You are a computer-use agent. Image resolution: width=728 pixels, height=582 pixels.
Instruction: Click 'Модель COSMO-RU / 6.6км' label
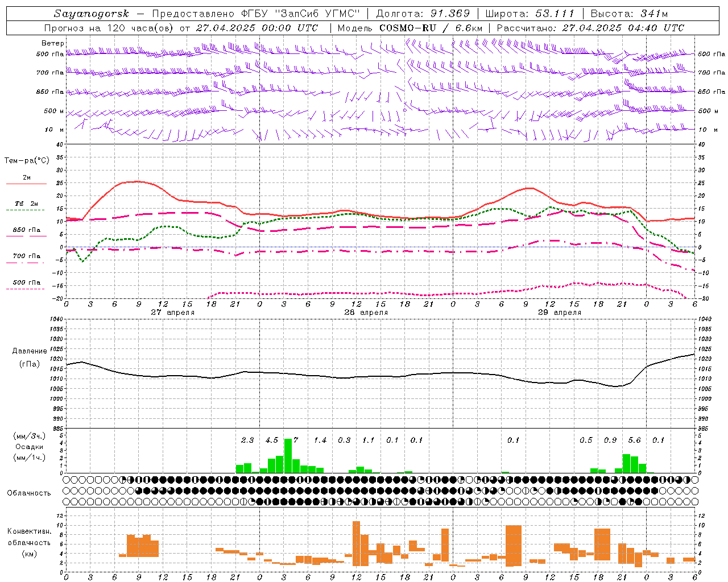410,28
